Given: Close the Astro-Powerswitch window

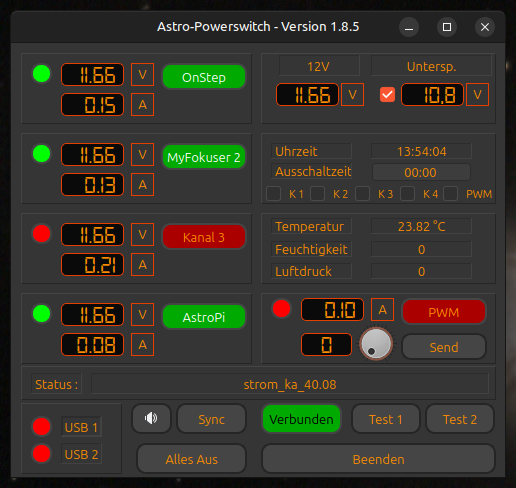Looking at the screenshot, I should point(485,27).
